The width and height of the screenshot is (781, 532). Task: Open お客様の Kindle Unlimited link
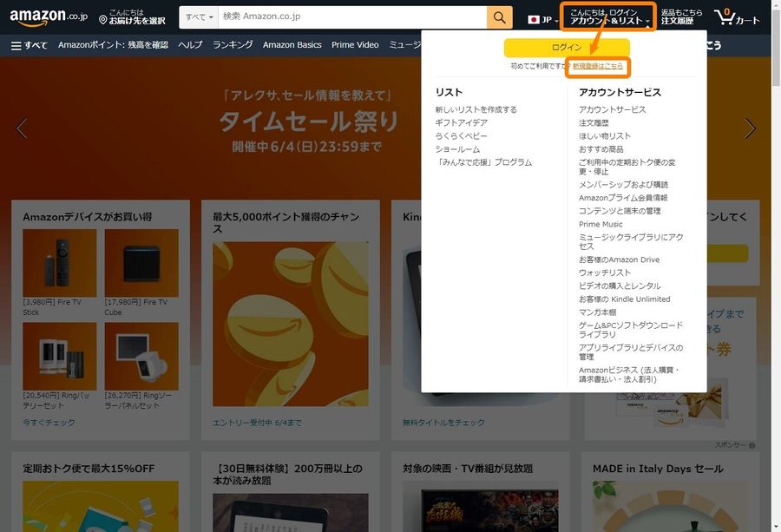[x=625, y=299]
